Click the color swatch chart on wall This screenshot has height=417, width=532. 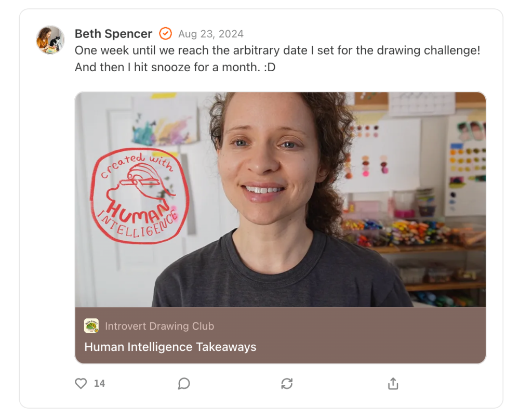pos(465,161)
